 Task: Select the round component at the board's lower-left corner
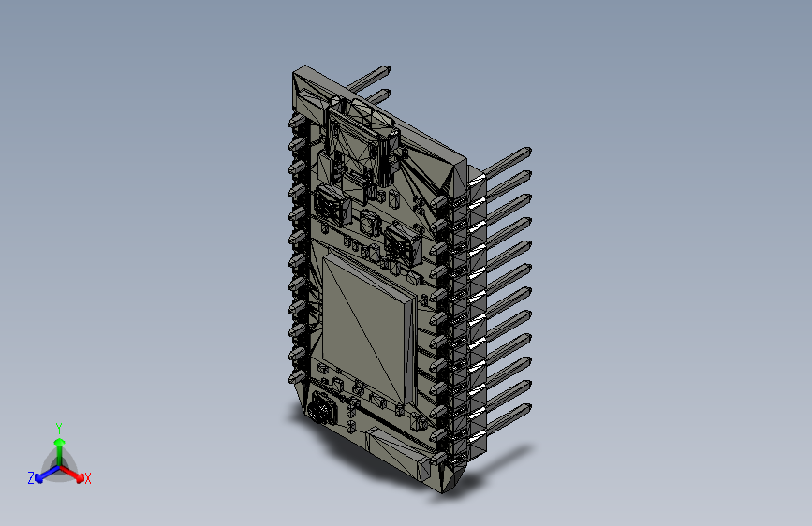click(323, 408)
